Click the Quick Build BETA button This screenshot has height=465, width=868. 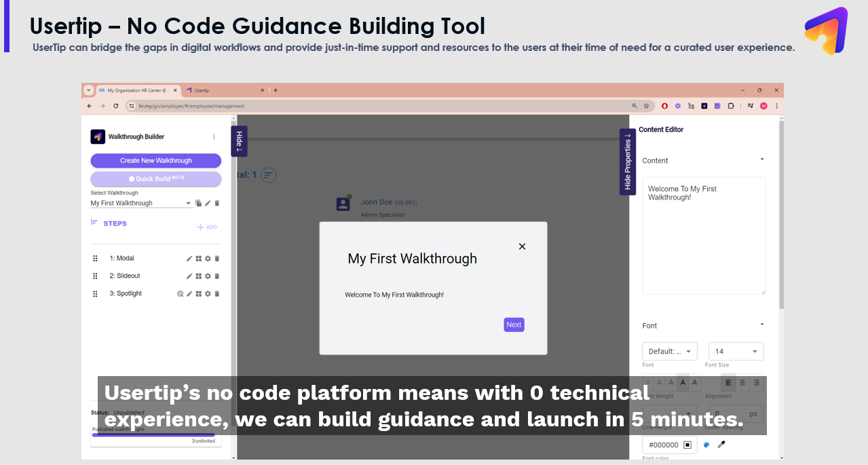(156, 179)
